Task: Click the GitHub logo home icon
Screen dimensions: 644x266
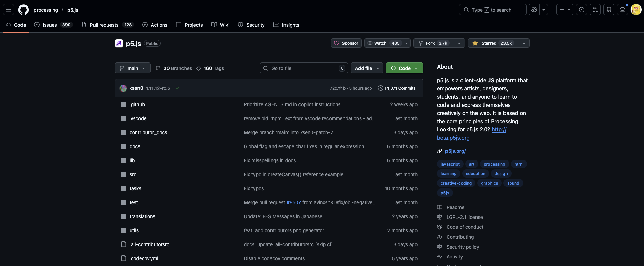Action: (x=24, y=10)
